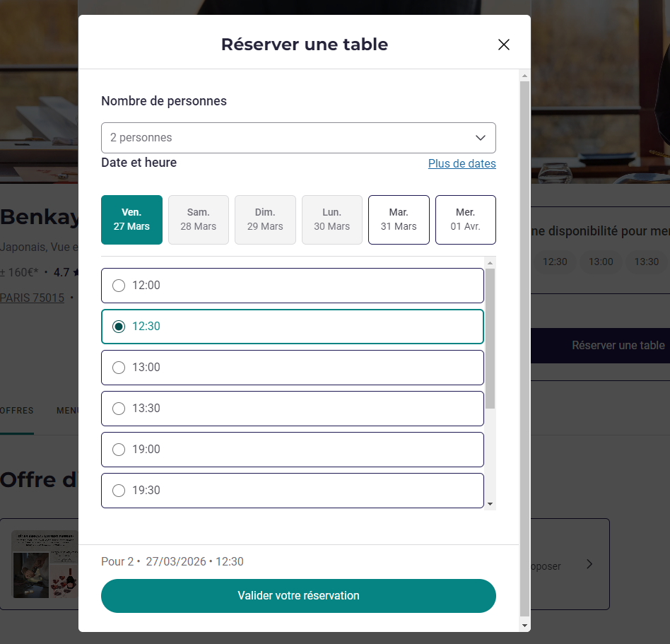Screen dimensions: 670x644
Task: Select the Mar. 31 Mars date
Action: point(399,219)
